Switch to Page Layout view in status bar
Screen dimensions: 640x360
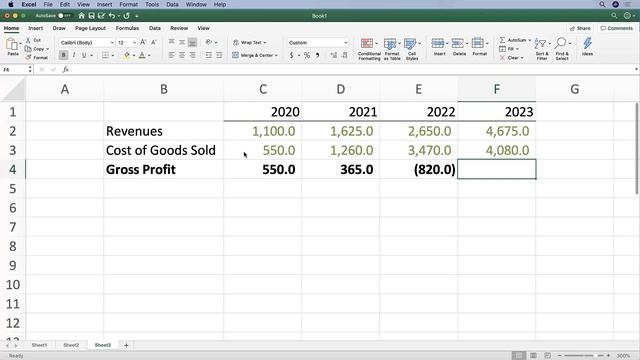click(x=533, y=356)
